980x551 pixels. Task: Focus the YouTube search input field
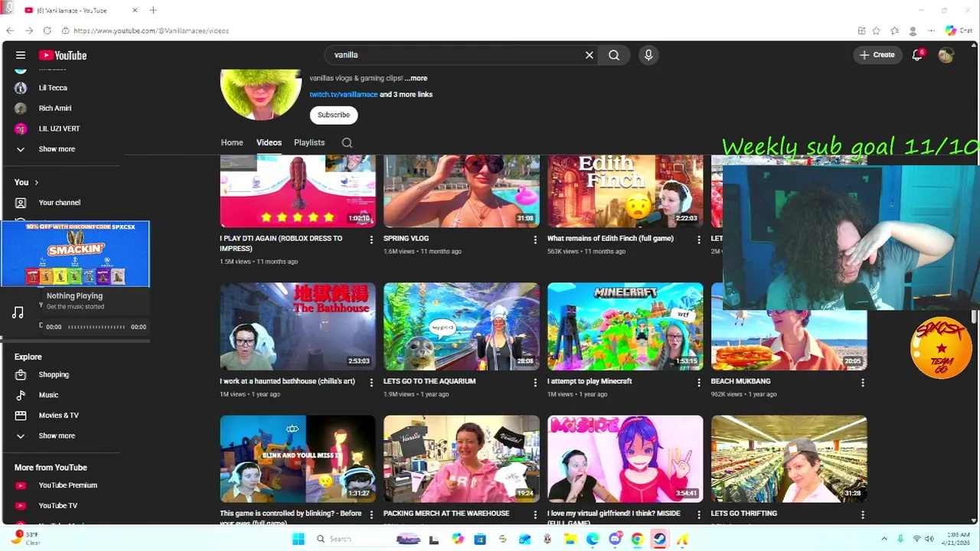pos(456,55)
